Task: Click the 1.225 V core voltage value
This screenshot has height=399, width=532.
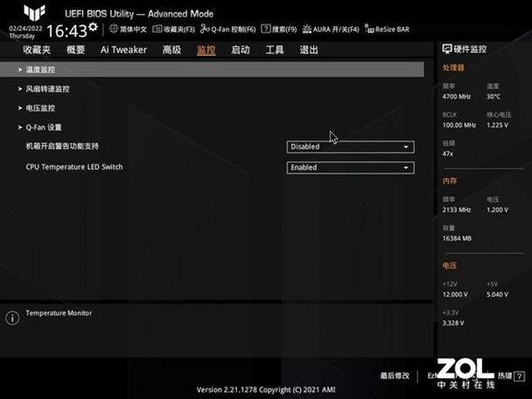Action: (497, 125)
